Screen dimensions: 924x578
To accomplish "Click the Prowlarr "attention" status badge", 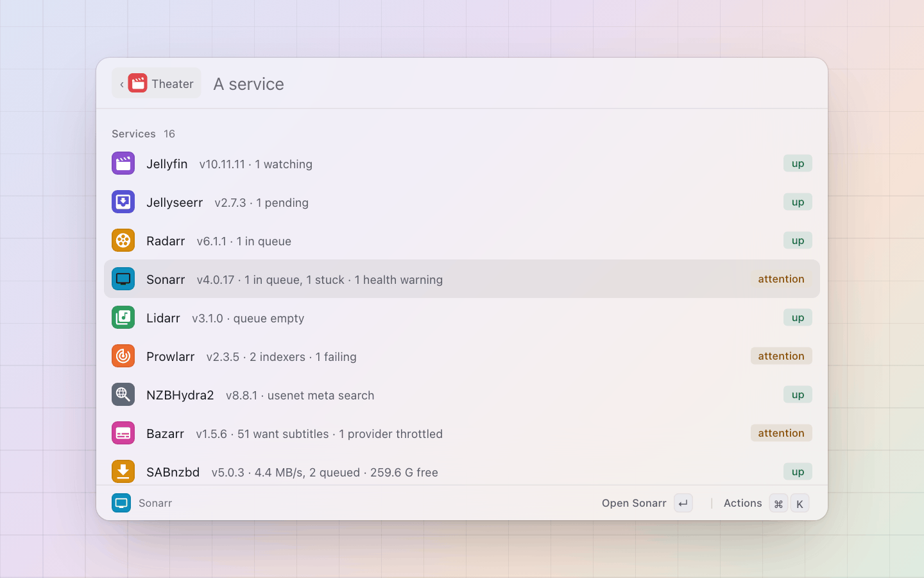I will (x=782, y=356).
